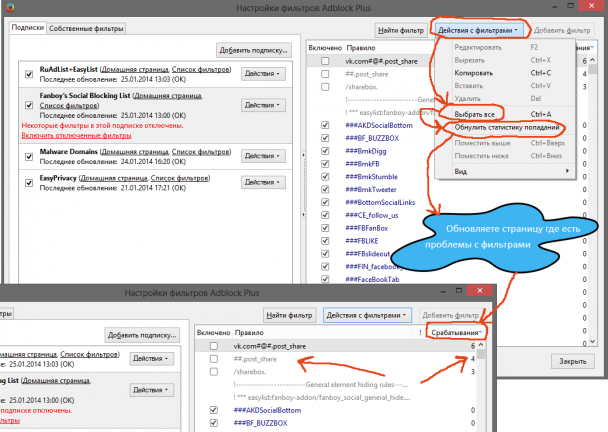Screen dimensions: 608x432
Task: Disable the Malware Domains subscription checkbox
Action: click(29, 156)
